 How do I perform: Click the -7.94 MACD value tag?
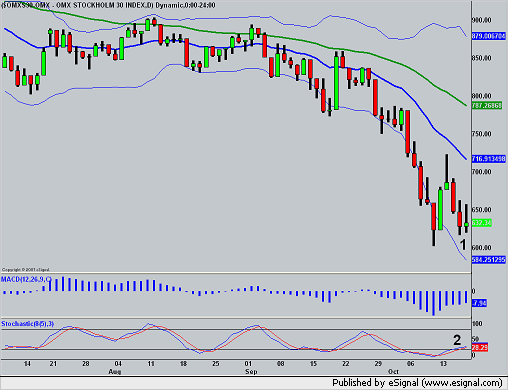pos(479,303)
